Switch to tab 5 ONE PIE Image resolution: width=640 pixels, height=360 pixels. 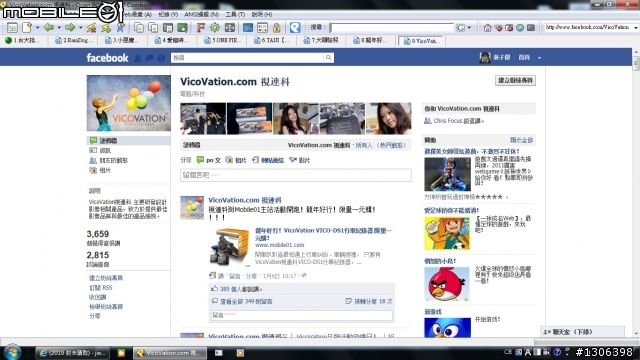pyautogui.click(x=223, y=40)
